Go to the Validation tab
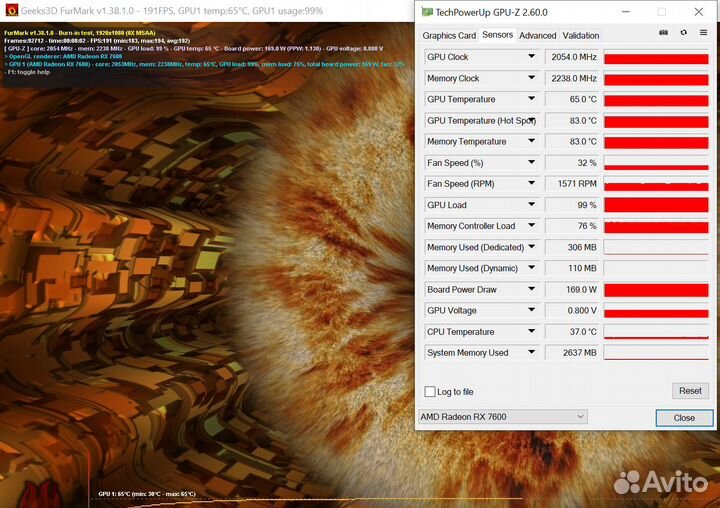Image resolution: width=720 pixels, height=508 pixels. [581, 35]
